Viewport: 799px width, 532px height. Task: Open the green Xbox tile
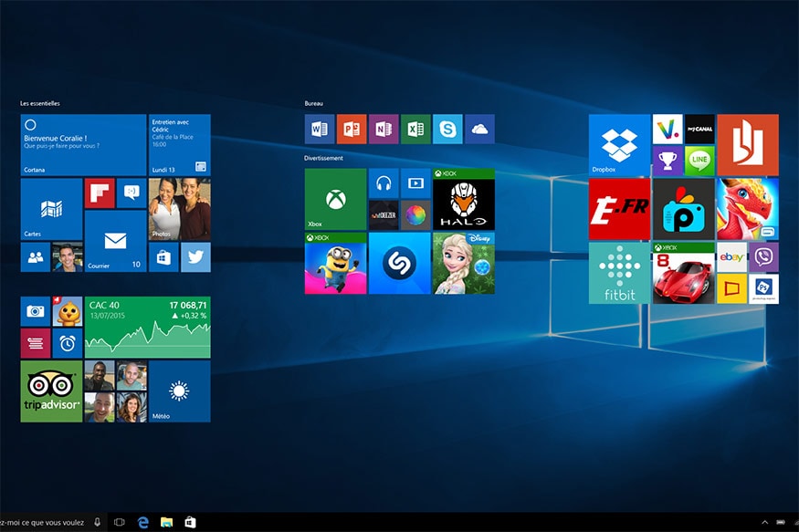pyautogui.click(x=335, y=200)
